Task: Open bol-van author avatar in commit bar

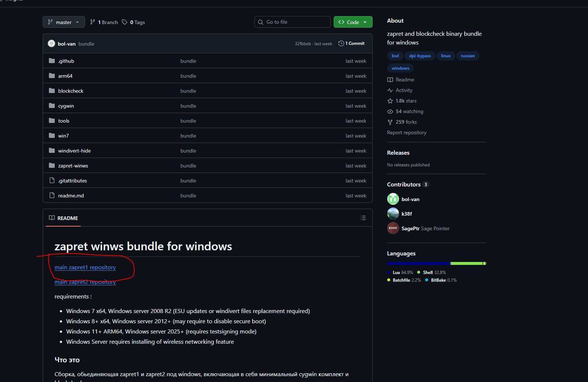Action: click(x=51, y=43)
